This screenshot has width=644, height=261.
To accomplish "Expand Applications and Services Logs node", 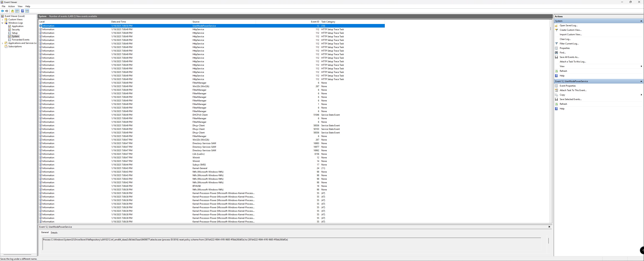I will point(2,43).
